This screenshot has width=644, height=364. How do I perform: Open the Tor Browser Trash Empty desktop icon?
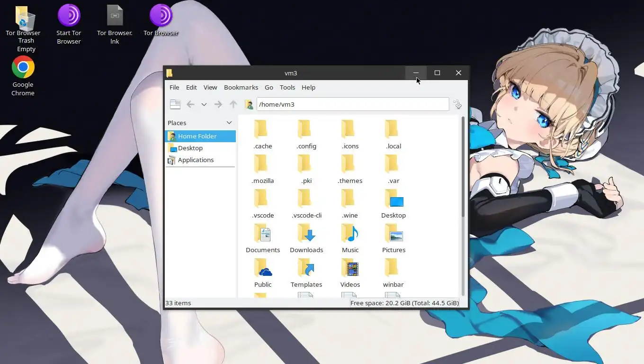pos(23,29)
